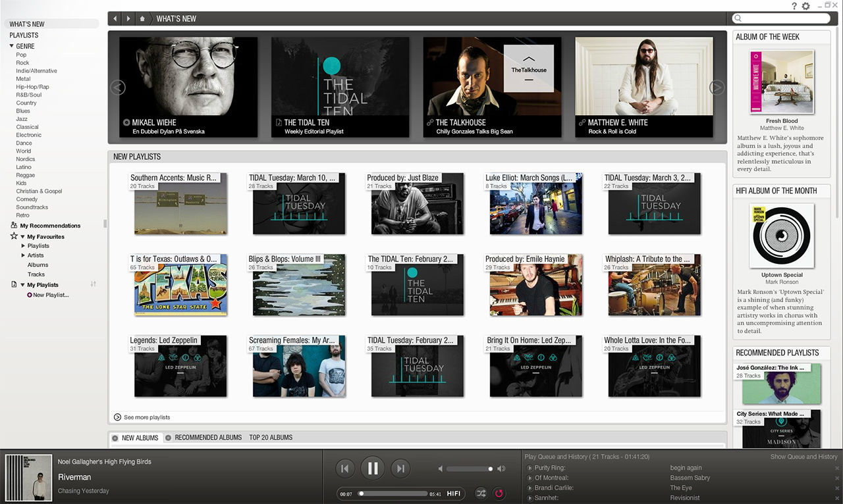Open Playlists in the sidebar
Viewport: 843px width, 504px height.
[24, 35]
